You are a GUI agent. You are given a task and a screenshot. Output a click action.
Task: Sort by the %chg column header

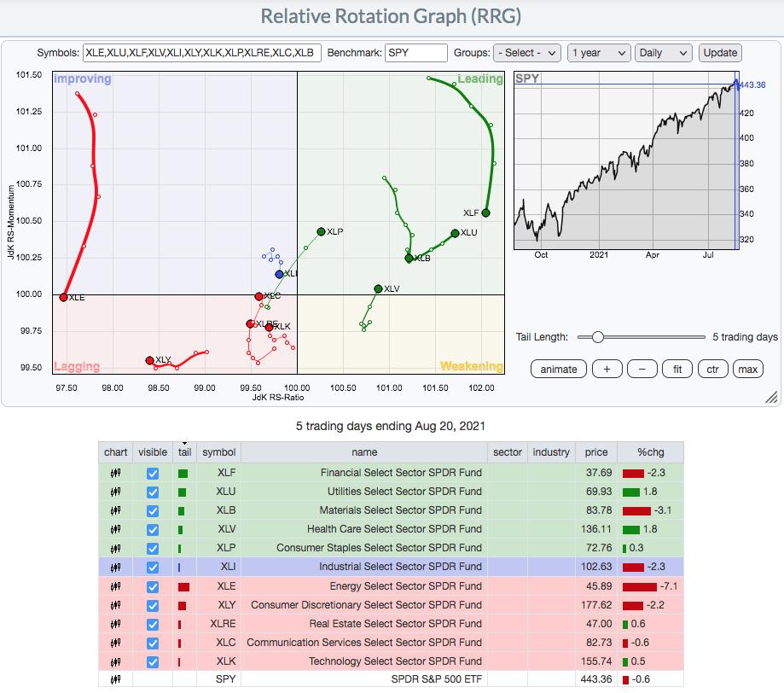pyautogui.click(x=651, y=452)
